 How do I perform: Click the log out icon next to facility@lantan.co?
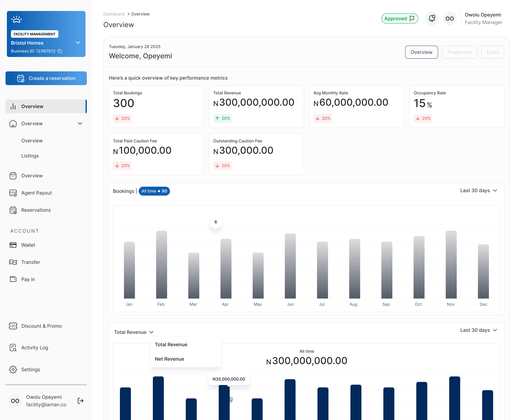tap(80, 401)
